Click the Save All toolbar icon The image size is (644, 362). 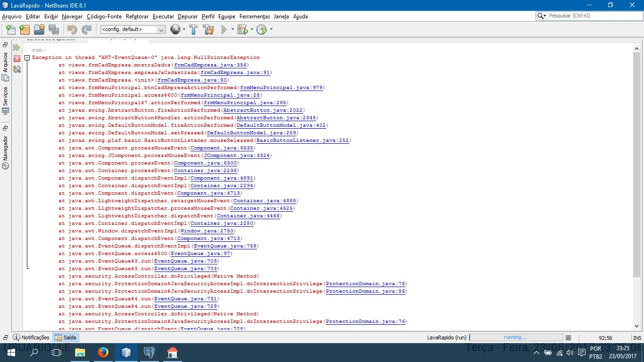(x=54, y=30)
